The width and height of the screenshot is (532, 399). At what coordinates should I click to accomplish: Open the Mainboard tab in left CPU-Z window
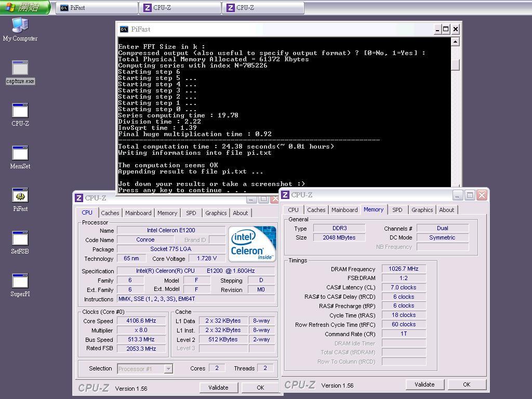tap(138, 212)
